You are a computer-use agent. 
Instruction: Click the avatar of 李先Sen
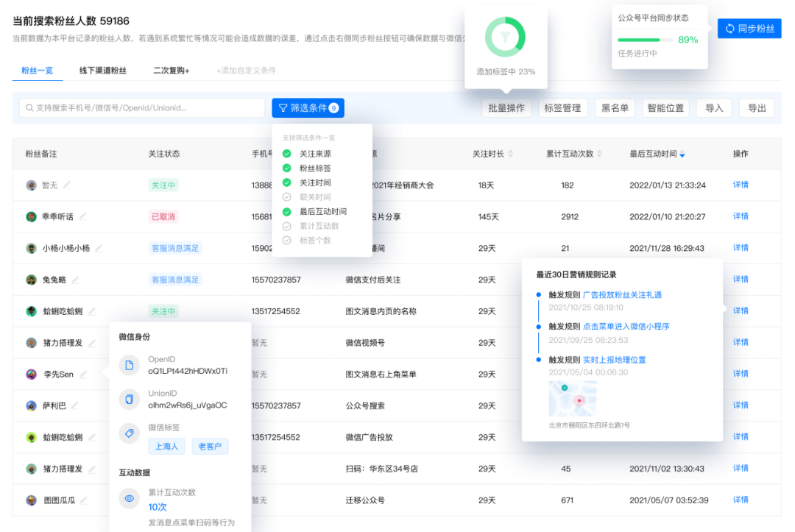32,375
